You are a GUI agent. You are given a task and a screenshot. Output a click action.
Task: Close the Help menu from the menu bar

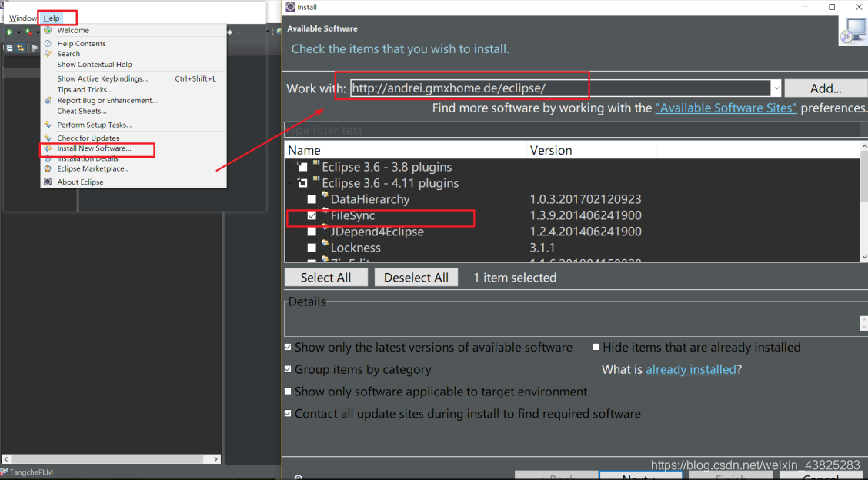[52, 18]
